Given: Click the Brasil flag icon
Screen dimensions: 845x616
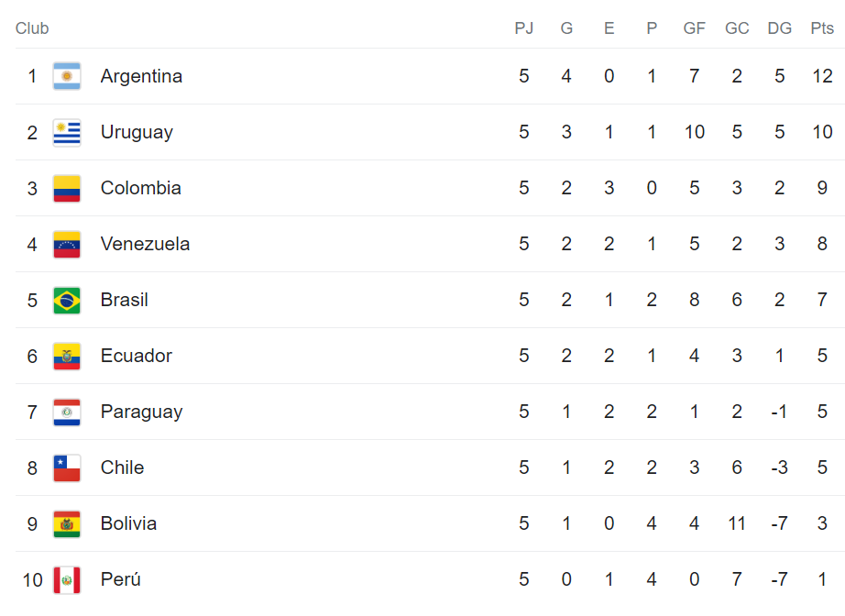Looking at the screenshot, I should point(67,300).
